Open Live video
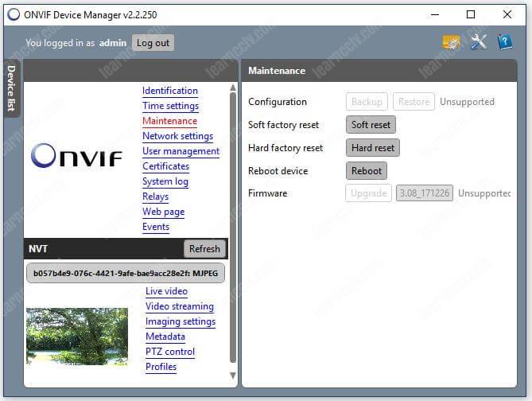The height and width of the screenshot is (401, 532). click(166, 291)
